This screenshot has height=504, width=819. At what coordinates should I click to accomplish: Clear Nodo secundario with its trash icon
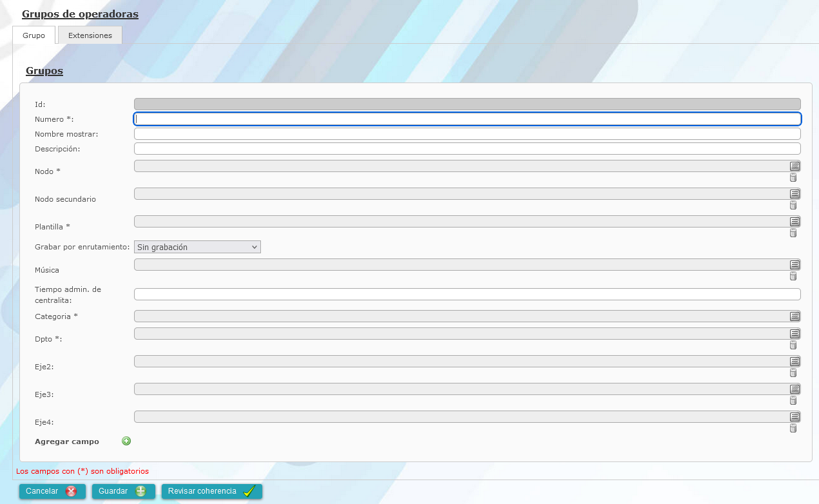click(x=793, y=205)
